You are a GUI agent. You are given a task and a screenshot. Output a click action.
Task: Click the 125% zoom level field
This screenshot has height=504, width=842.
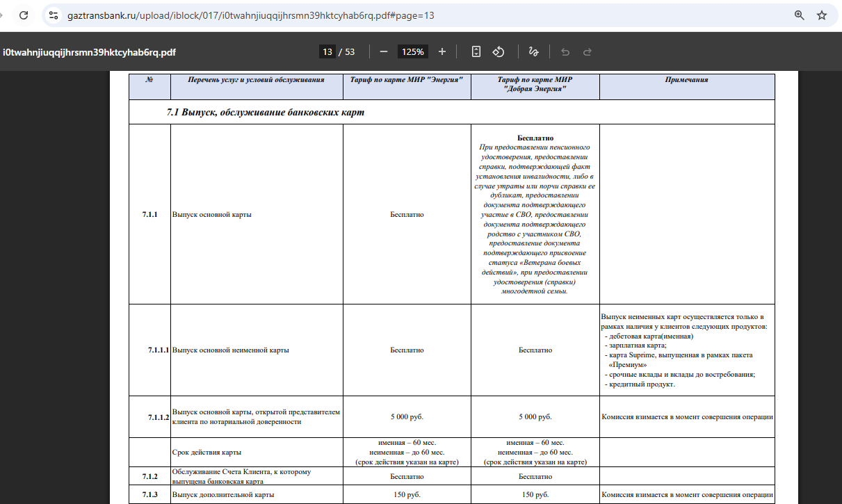click(x=413, y=51)
